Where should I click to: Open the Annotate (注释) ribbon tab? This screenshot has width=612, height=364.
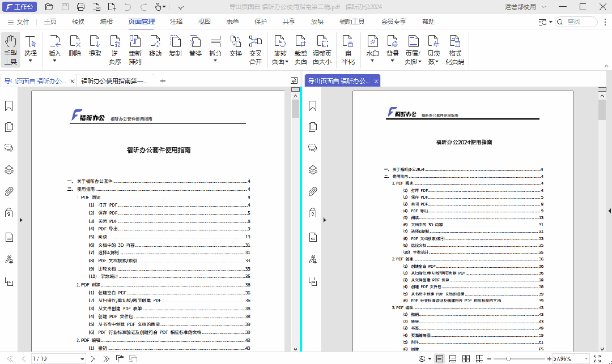pos(176,22)
